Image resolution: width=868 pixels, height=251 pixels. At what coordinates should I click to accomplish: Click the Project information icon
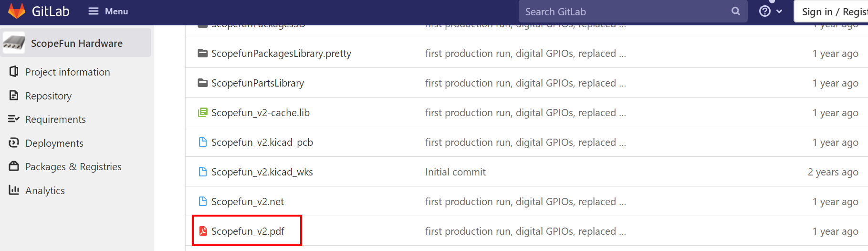(x=14, y=72)
